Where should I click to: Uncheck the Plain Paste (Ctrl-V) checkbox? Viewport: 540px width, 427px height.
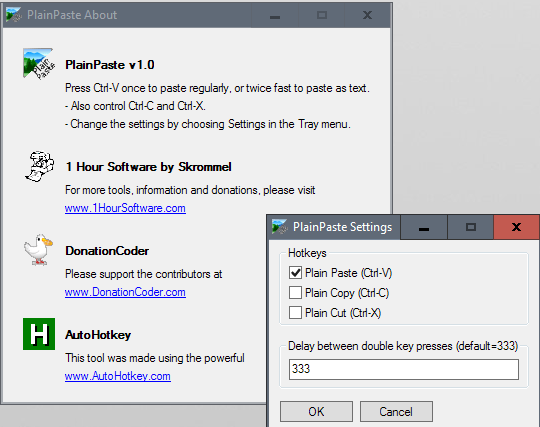click(x=295, y=273)
